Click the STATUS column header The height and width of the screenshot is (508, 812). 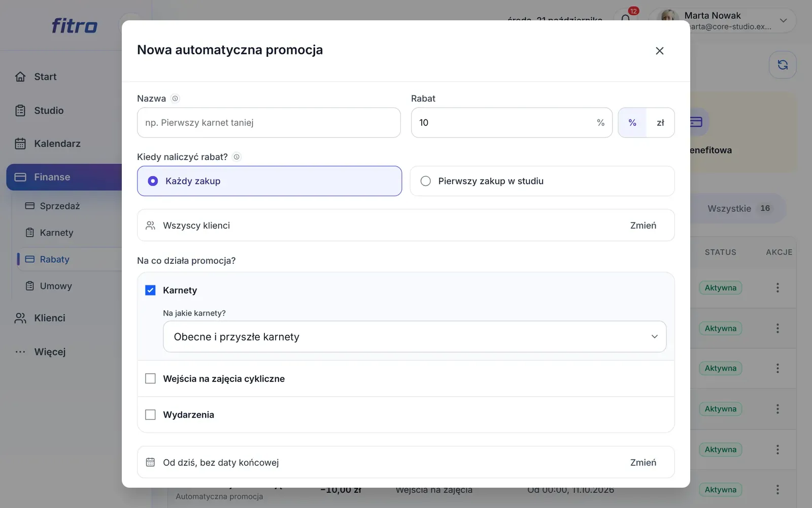(720, 252)
